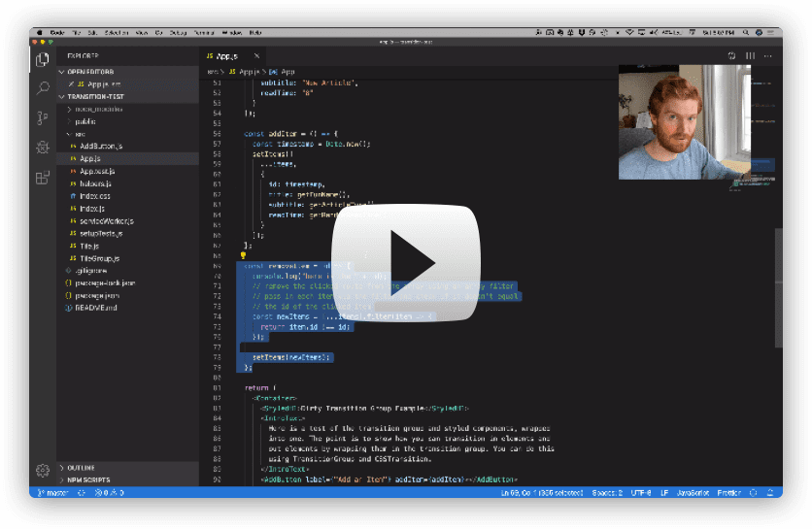This screenshot has width=812, height=529.
Task: Open the Extensions view
Action: pos(43,178)
